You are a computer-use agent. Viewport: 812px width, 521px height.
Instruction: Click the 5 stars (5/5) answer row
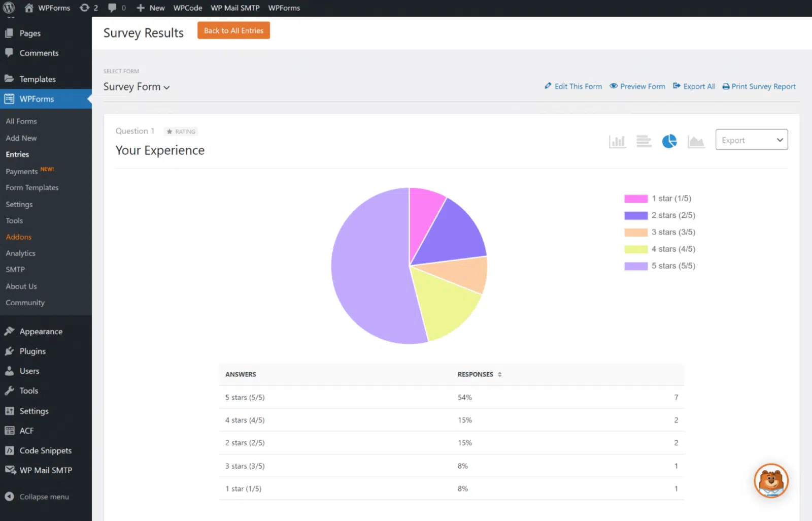point(451,397)
